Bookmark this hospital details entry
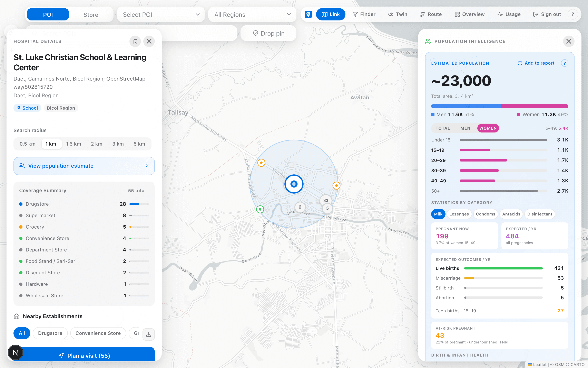Viewport: 588px width, 368px height. pyautogui.click(x=135, y=41)
